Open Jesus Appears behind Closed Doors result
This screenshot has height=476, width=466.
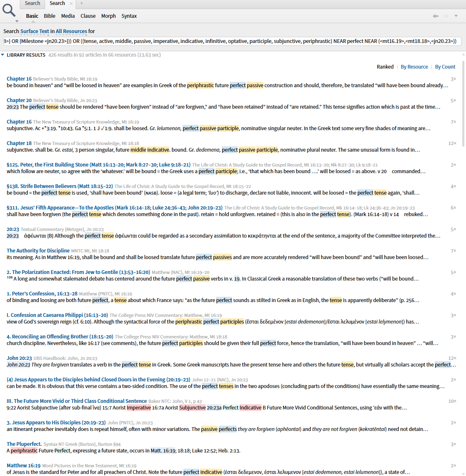[98, 380]
